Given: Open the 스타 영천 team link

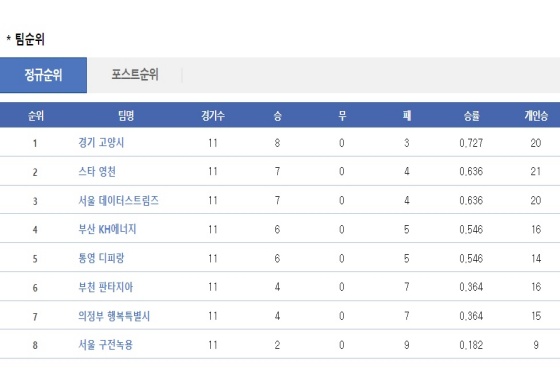Looking at the screenshot, I should pos(97,172).
